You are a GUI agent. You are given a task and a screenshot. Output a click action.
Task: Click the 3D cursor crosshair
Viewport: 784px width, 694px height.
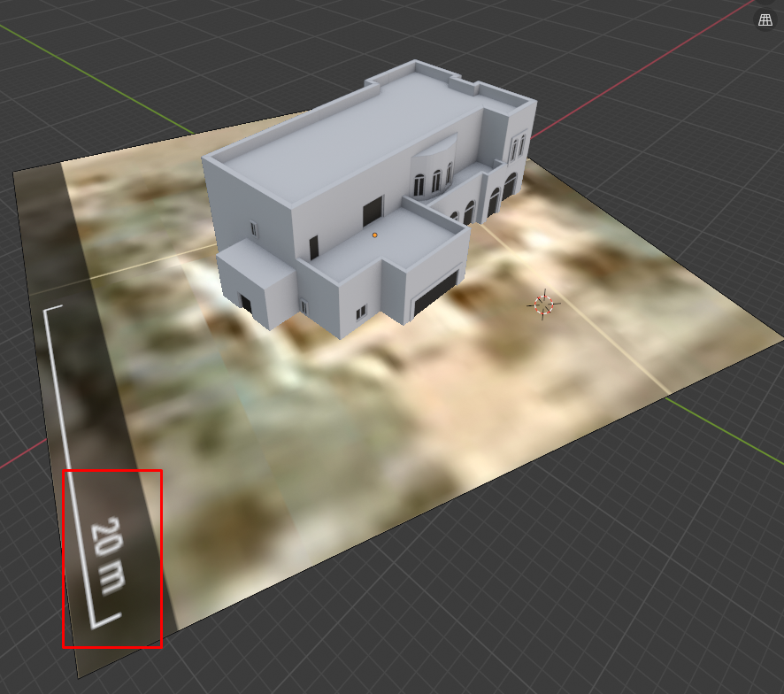544,305
